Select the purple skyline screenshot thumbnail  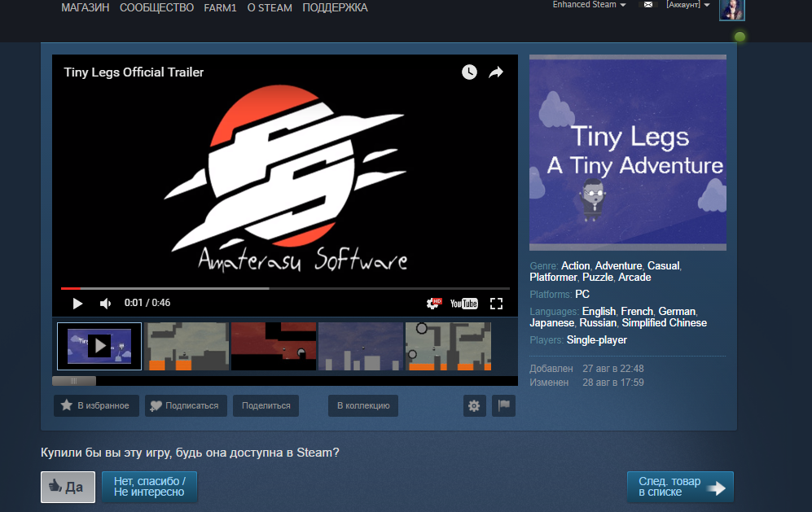pos(361,346)
